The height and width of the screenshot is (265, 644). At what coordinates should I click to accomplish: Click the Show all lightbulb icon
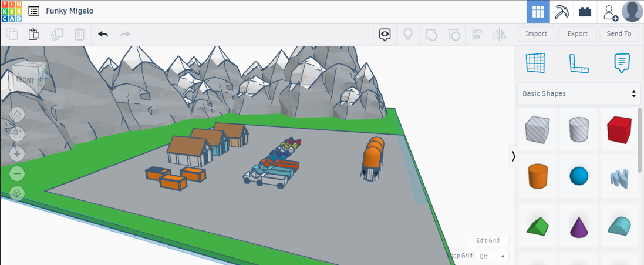(408, 34)
